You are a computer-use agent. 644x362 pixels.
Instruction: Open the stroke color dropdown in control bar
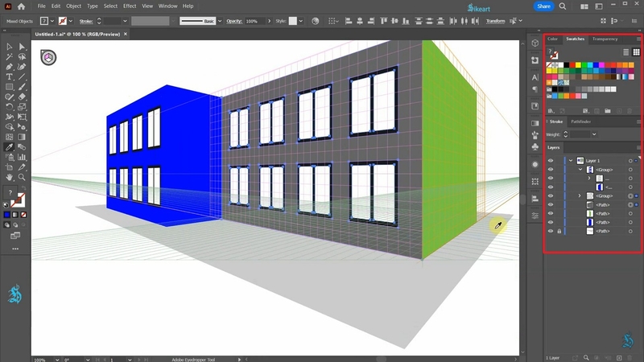[x=71, y=21]
